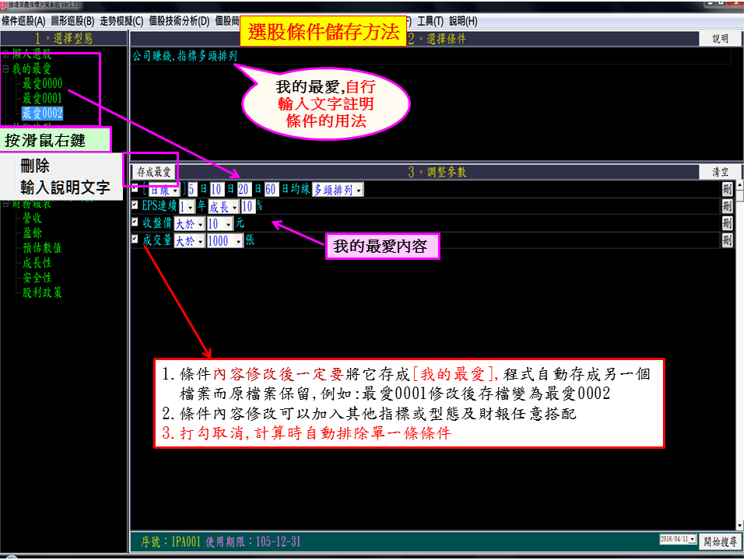
Task: Delete the 收盤價 condition row
Action: [727, 223]
